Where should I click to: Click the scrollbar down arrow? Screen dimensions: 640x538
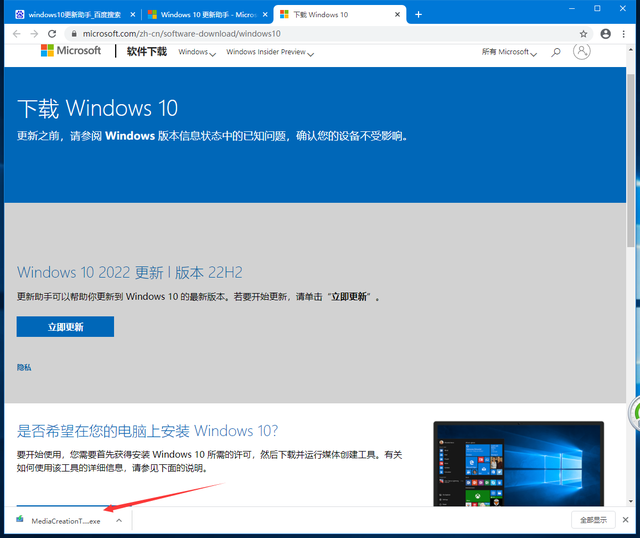tap(631, 501)
